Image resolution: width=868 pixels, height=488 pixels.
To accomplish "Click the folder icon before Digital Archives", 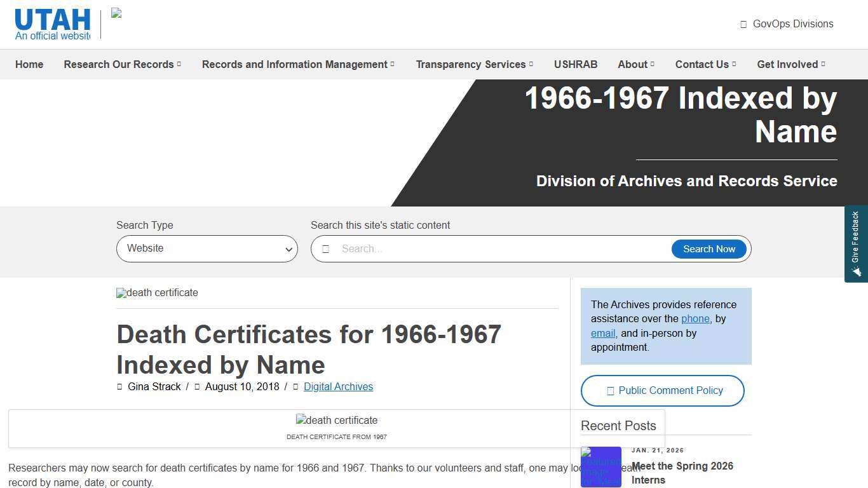I will 294,386.
